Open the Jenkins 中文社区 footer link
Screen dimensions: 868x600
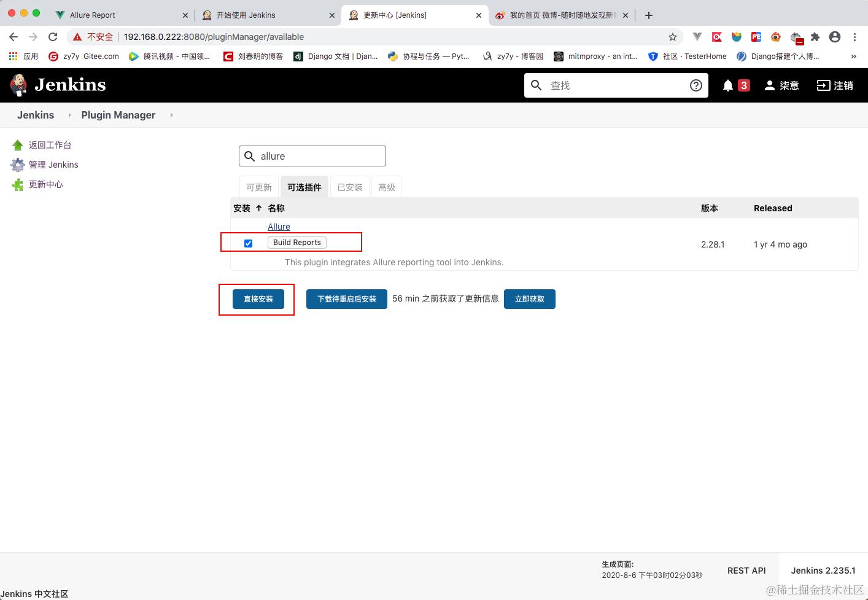click(x=34, y=594)
